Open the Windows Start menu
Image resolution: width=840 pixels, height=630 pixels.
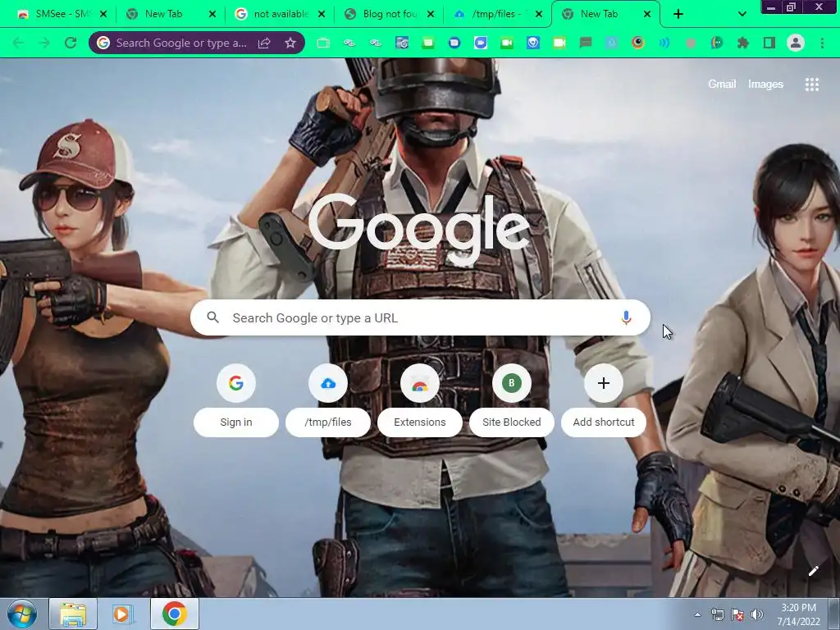tap(21, 614)
